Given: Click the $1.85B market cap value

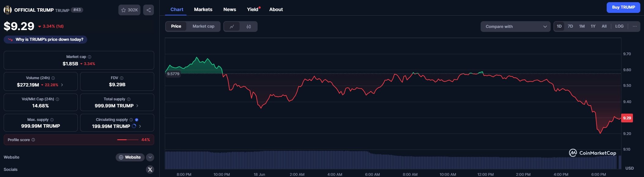Looking at the screenshot, I should (x=70, y=64).
